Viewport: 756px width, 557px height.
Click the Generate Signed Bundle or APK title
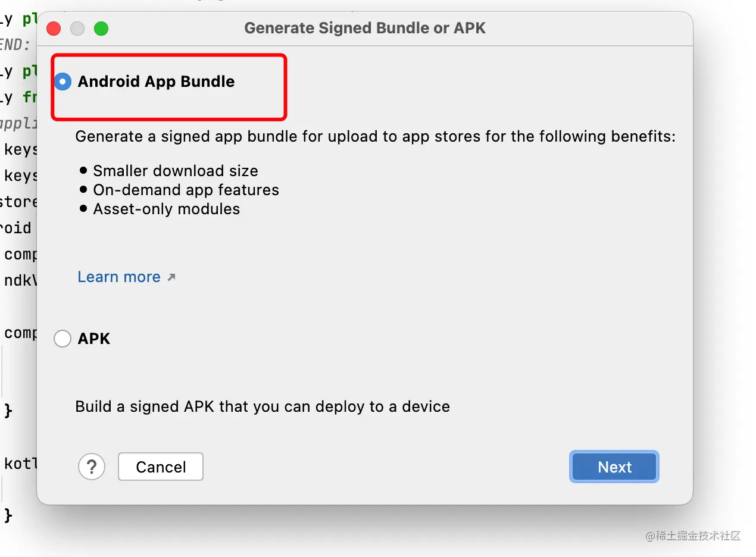(365, 28)
